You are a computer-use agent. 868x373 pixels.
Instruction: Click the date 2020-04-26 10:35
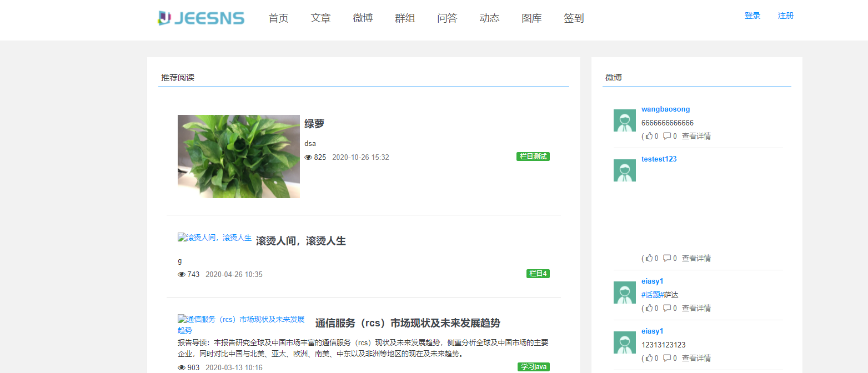(234, 274)
